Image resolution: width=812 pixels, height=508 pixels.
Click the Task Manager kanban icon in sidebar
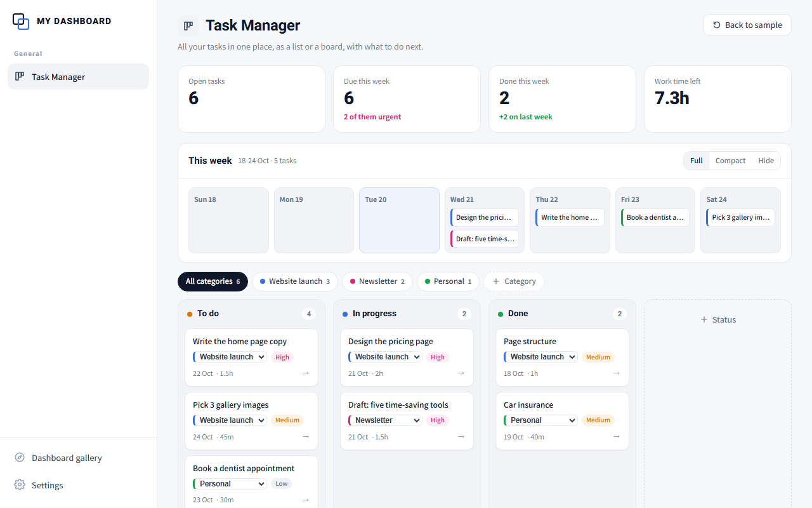point(20,77)
